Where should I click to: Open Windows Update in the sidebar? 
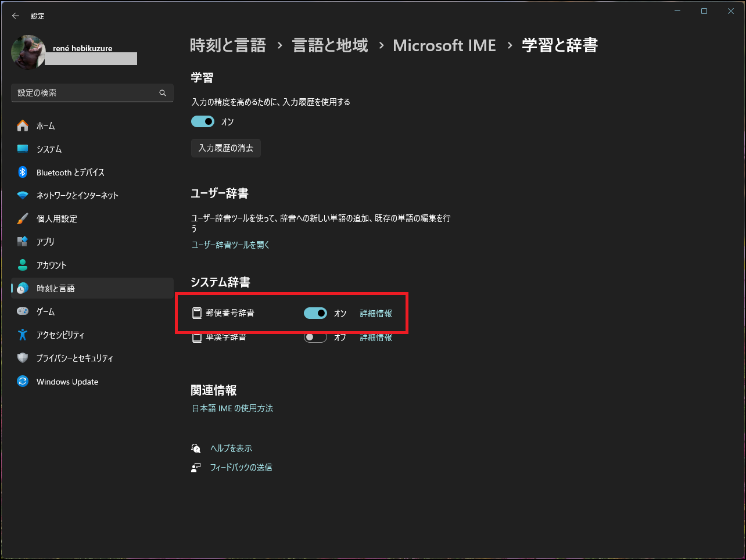[92, 381]
